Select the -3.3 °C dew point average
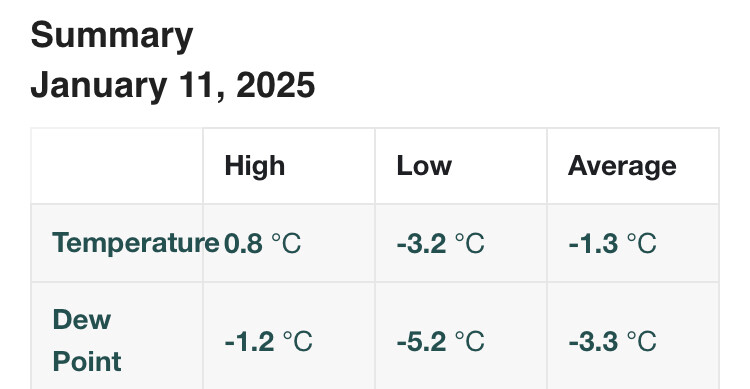The height and width of the screenshot is (389, 750). [x=612, y=342]
